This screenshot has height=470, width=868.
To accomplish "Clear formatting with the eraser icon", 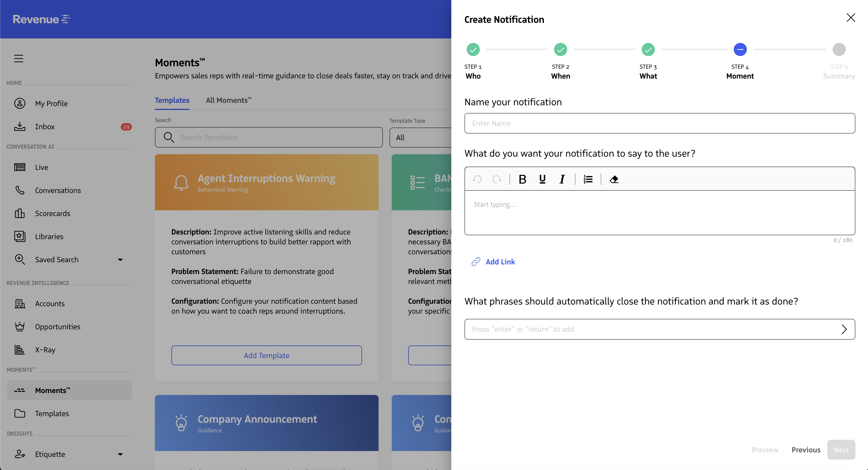I will (x=614, y=179).
